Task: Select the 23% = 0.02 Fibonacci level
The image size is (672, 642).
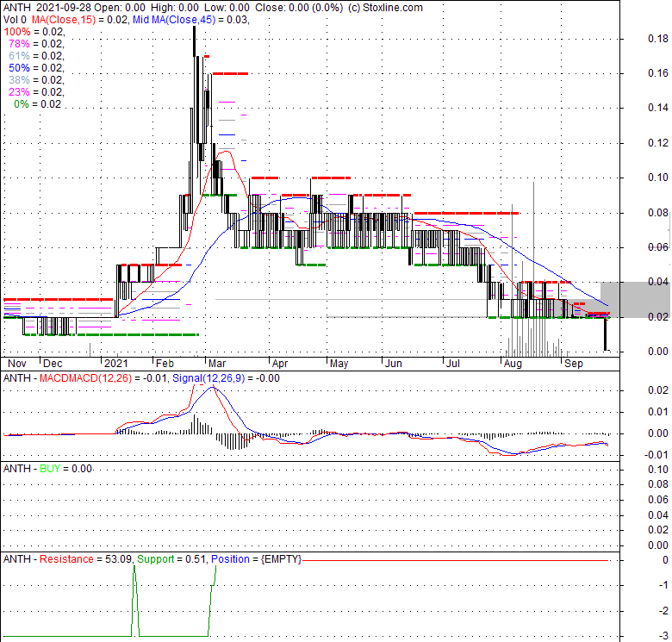Action: coord(36,91)
